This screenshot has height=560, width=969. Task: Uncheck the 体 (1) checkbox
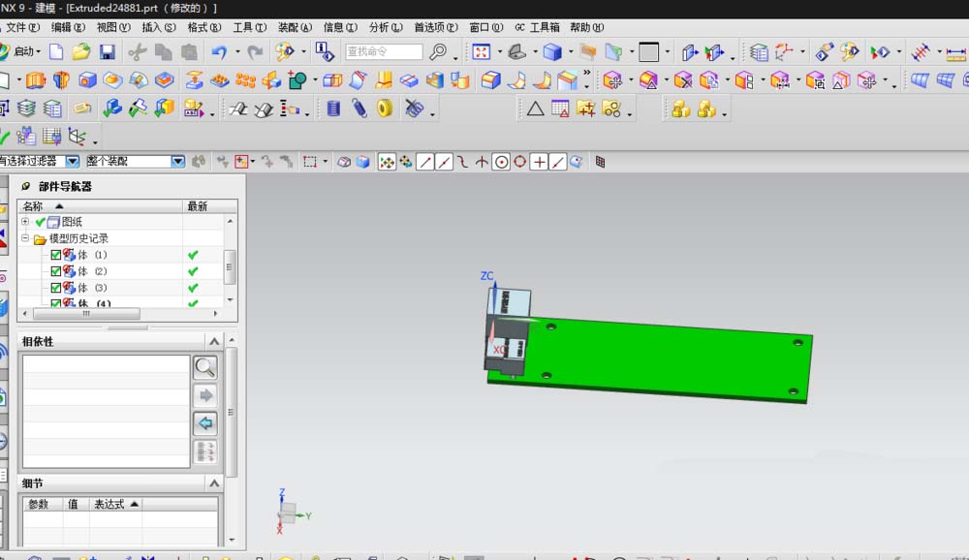click(x=55, y=255)
